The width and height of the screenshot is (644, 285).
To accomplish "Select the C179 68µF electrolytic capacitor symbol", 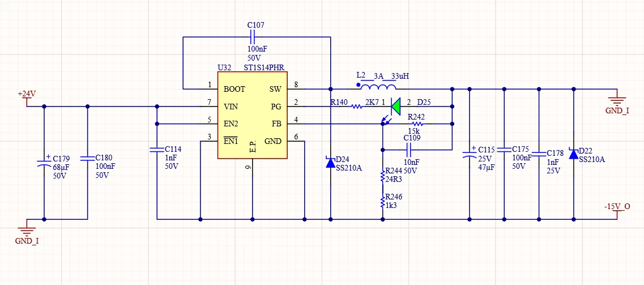I will (x=44, y=162).
